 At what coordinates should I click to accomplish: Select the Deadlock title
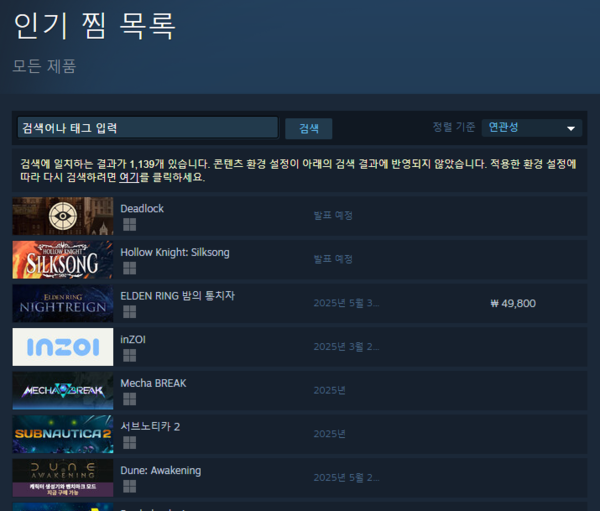click(x=142, y=209)
